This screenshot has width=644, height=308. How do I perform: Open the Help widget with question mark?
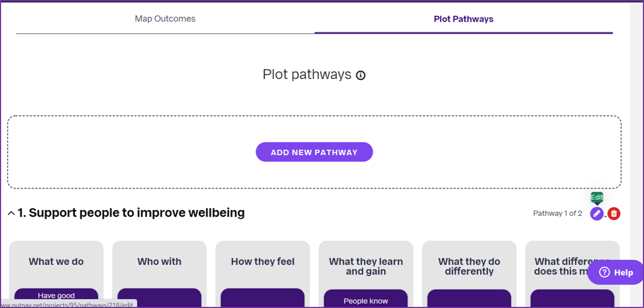[616, 272]
